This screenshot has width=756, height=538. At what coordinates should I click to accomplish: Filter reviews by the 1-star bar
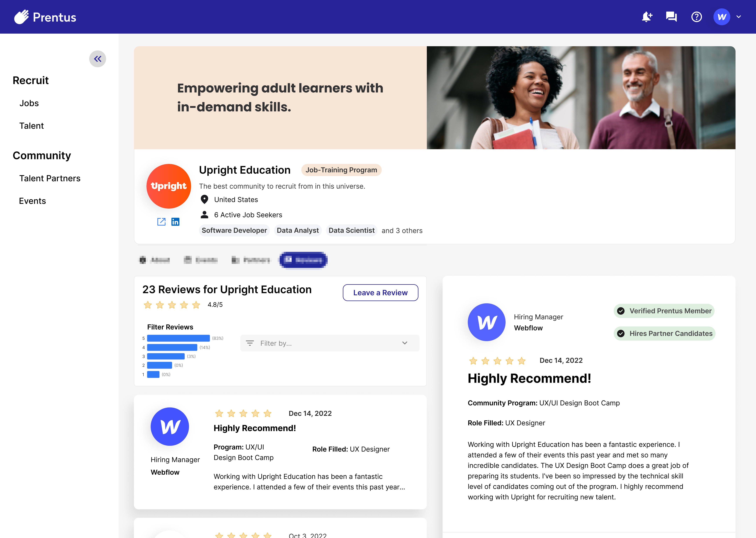pos(153,375)
